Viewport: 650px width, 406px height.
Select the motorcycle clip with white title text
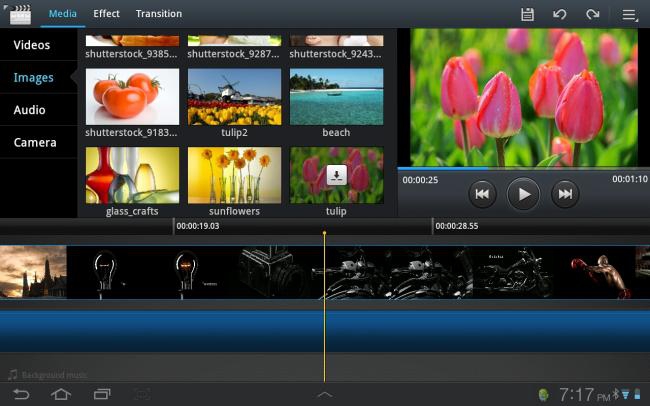point(513,272)
